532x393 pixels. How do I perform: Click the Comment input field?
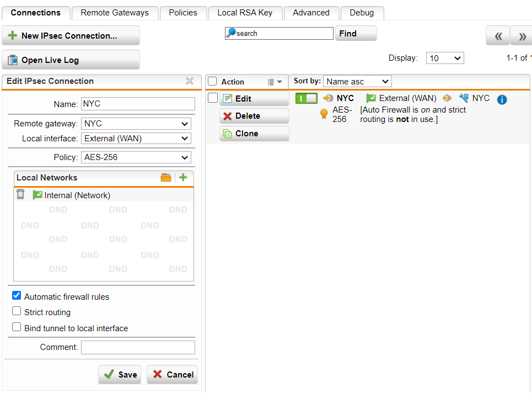coord(138,347)
